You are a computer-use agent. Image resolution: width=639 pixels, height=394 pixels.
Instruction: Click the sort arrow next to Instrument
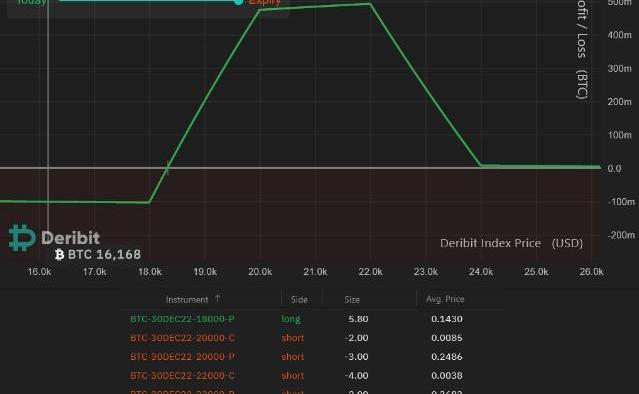point(218,299)
